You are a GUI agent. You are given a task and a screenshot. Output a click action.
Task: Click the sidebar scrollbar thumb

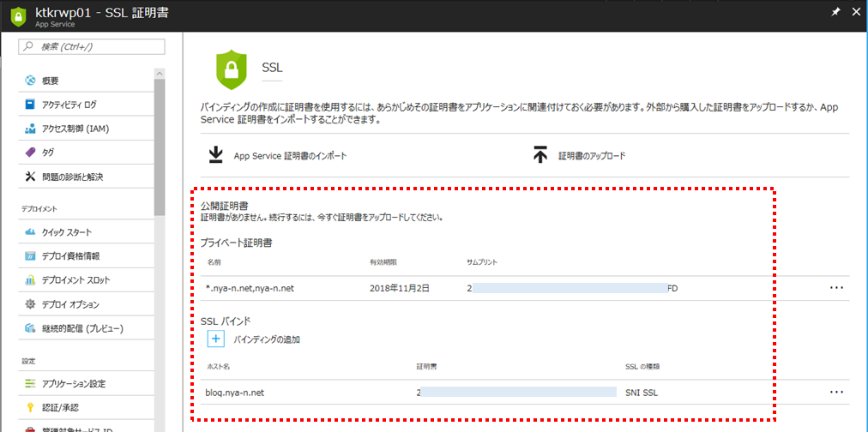160,147
